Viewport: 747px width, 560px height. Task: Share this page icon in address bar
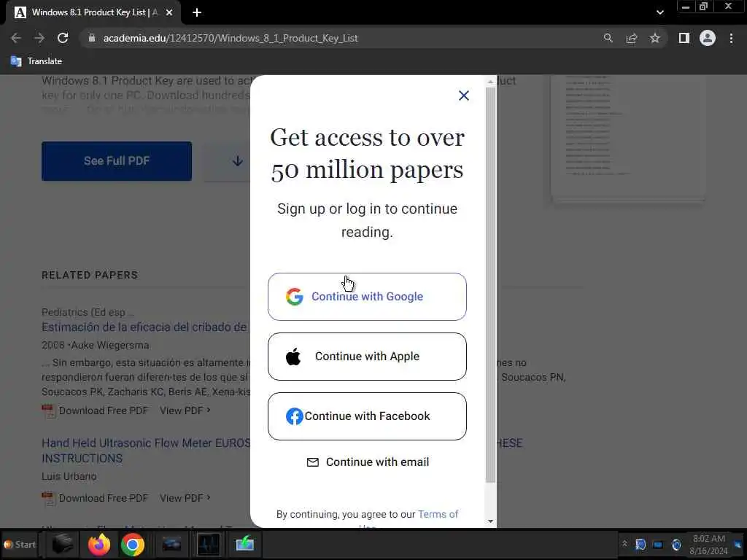632,38
